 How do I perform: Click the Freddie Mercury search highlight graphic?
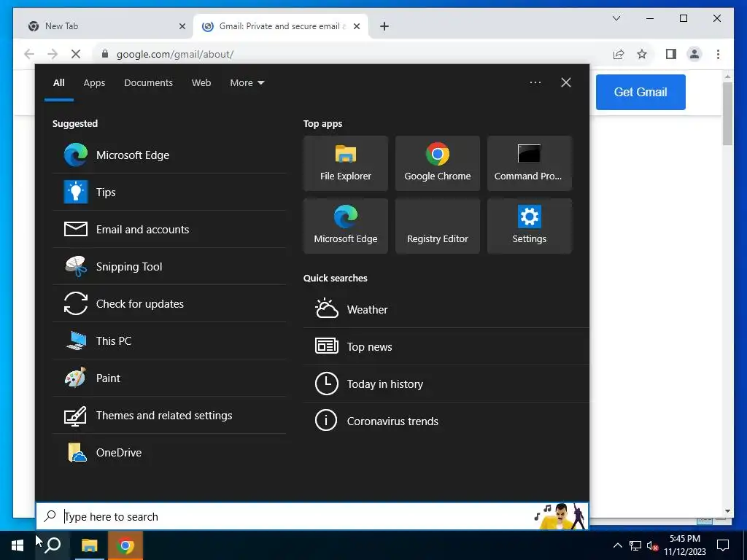tap(560, 516)
